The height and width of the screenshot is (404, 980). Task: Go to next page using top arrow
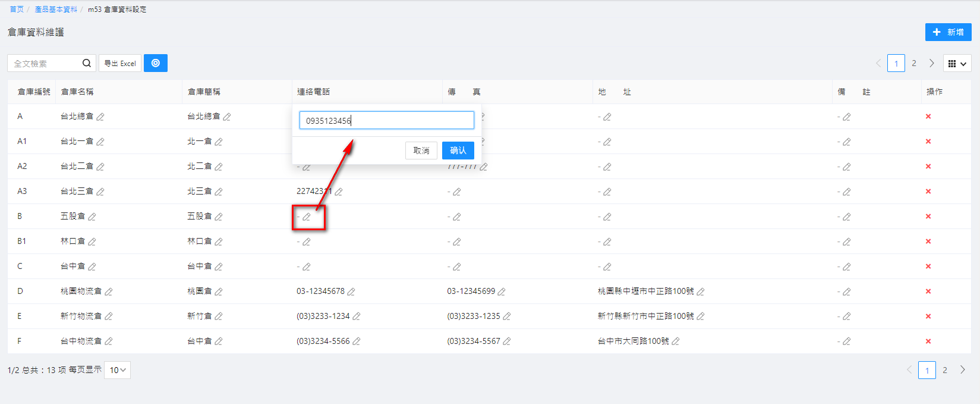pos(932,63)
